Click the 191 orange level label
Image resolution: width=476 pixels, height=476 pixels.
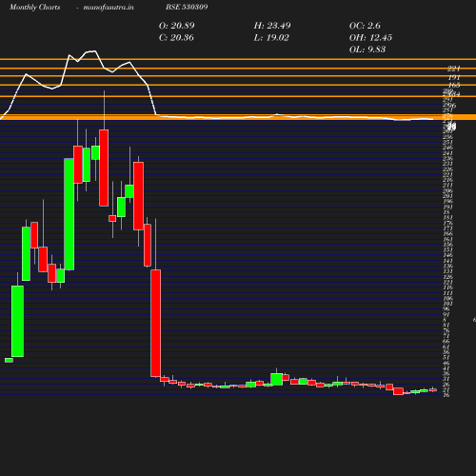coord(454,77)
